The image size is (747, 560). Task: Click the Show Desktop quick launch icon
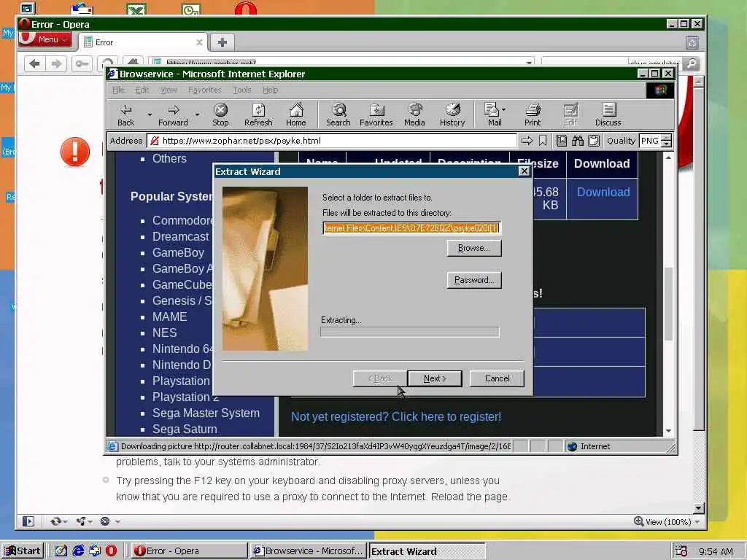pos(61,551)
